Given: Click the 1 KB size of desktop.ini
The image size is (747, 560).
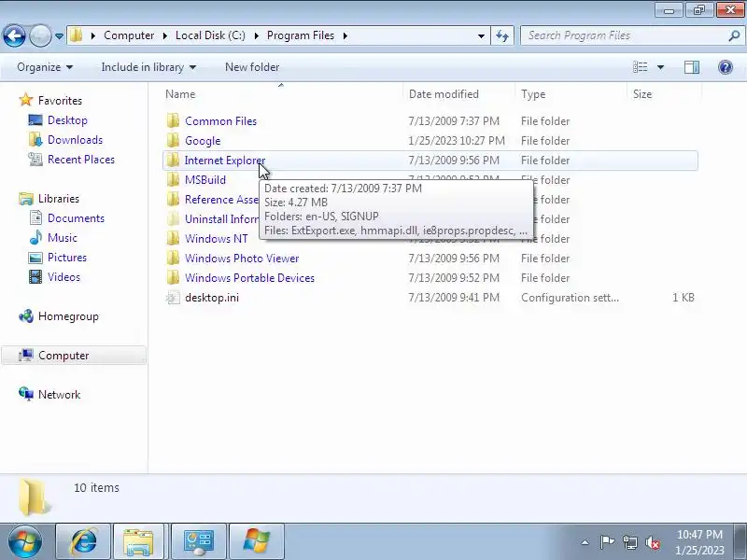Looking at the screenshot, I should click(x=684, y=298).
